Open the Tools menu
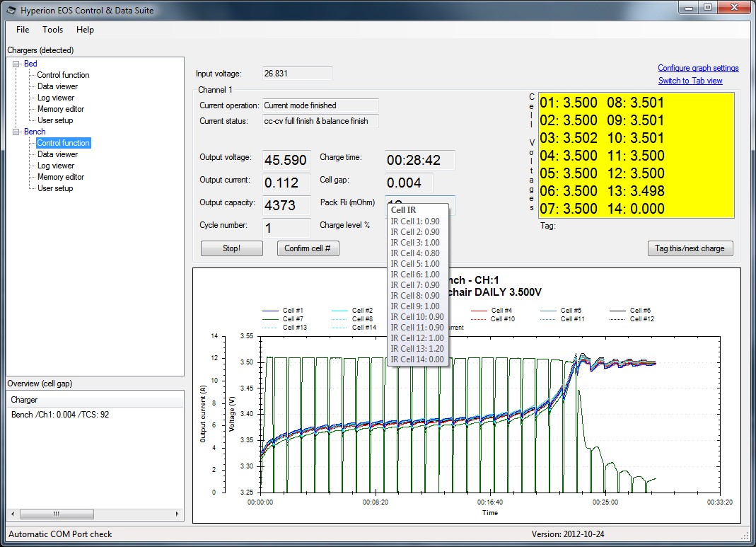756x547 pixels. pyautogui.click(x=52, y=30)
